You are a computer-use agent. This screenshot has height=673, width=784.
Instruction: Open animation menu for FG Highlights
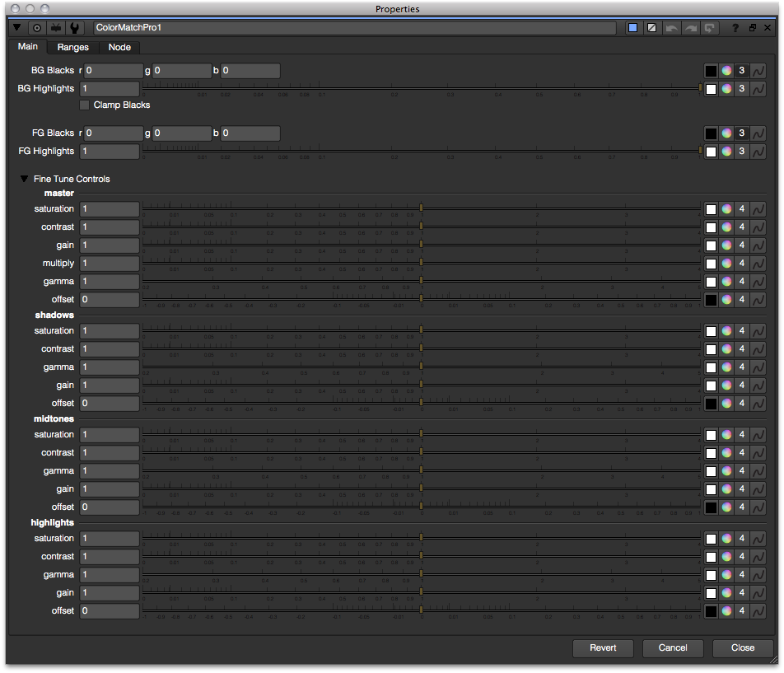point(758,151)
